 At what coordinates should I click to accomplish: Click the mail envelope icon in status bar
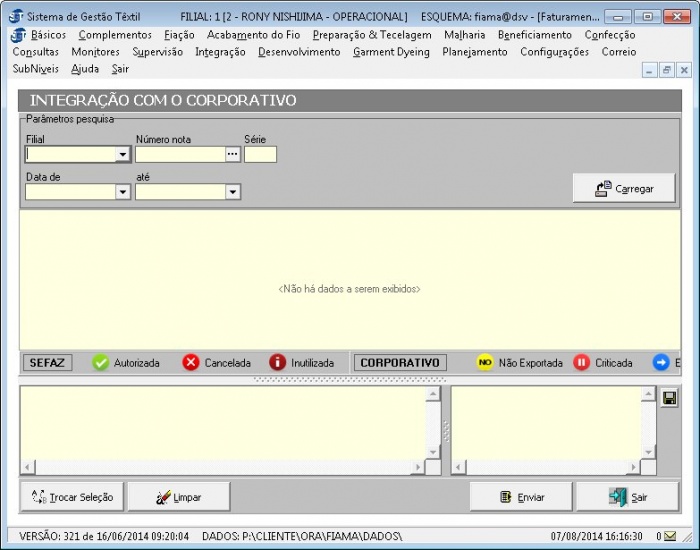670,537
